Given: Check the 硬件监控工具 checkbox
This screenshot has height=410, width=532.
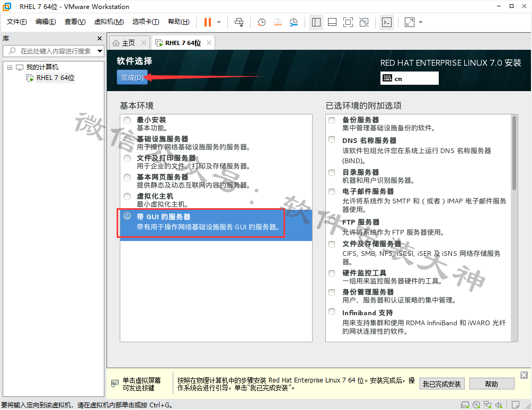Looking at the screenshot, I should [332, 273].
